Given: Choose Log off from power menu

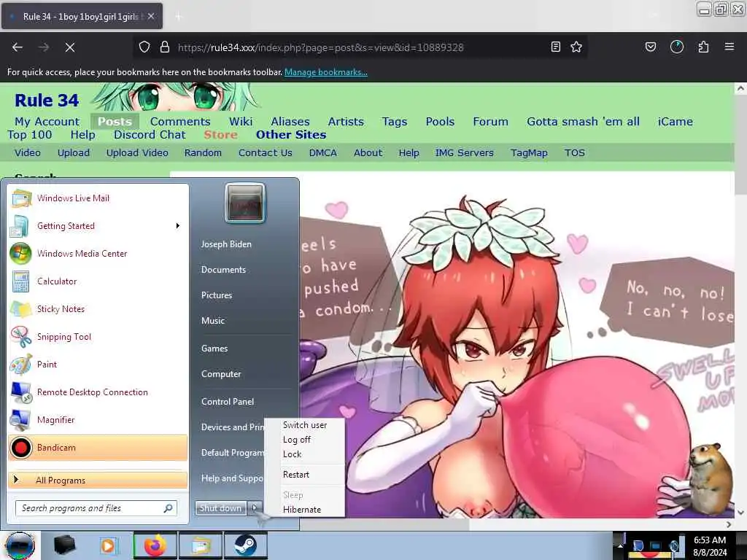Looking at the screenshot, I should (x=305, y=440).
